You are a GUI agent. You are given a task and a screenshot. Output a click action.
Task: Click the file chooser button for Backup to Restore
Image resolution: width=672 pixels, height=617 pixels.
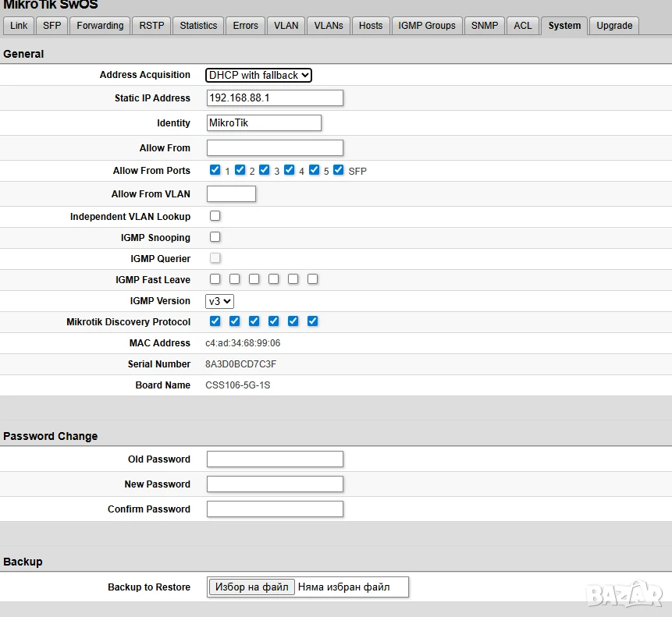[x=251, y=587]
